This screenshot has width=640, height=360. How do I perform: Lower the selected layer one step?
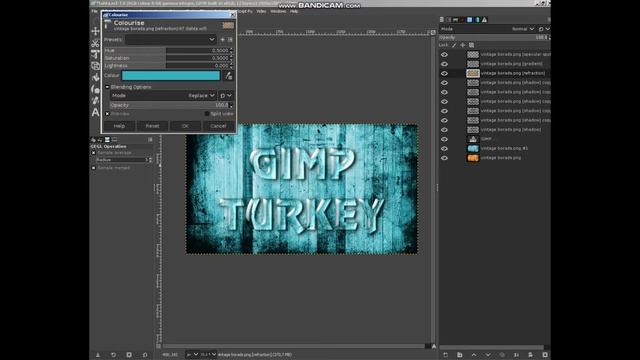(x=488, y=355)
